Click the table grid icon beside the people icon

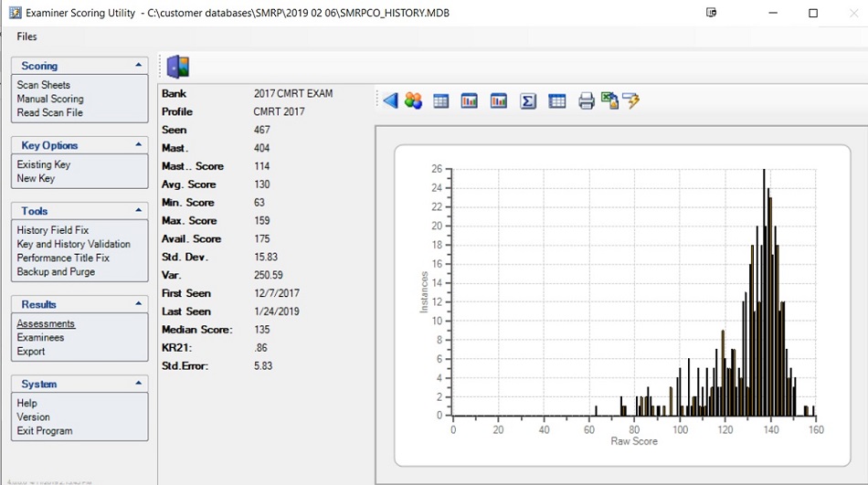(441, 101)
